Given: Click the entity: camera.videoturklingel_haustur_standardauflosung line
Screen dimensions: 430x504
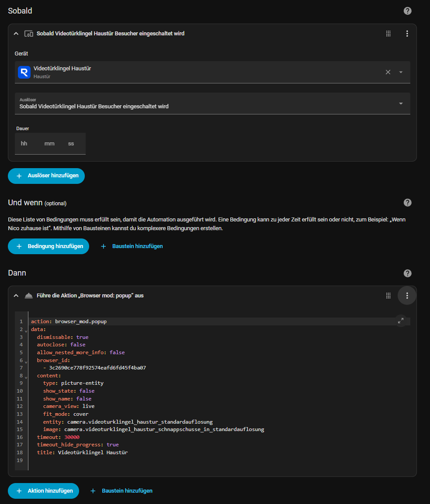Looking at the screenshot, I should (x=128, y=422).
